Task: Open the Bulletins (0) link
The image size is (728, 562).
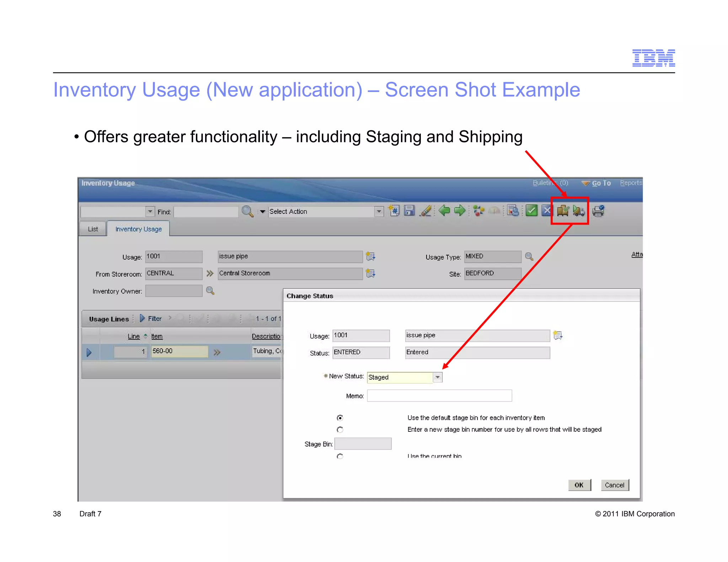Action: point(550,183)
